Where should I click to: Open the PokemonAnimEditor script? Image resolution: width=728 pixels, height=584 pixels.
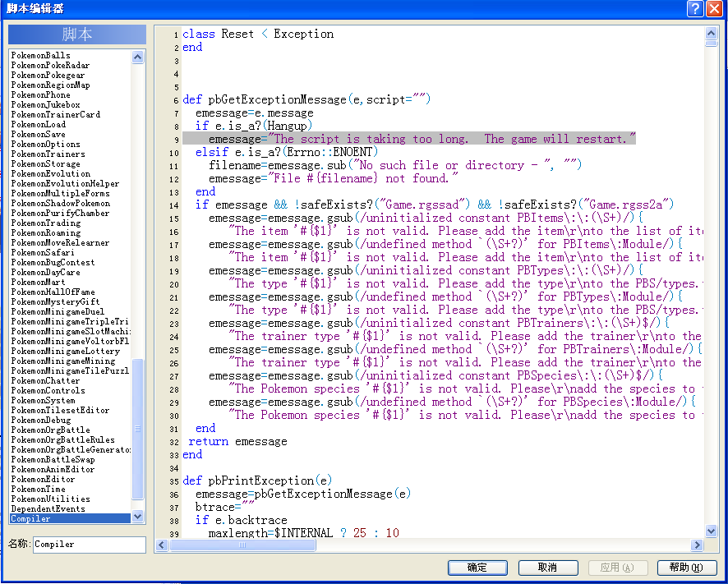[53, 469]
